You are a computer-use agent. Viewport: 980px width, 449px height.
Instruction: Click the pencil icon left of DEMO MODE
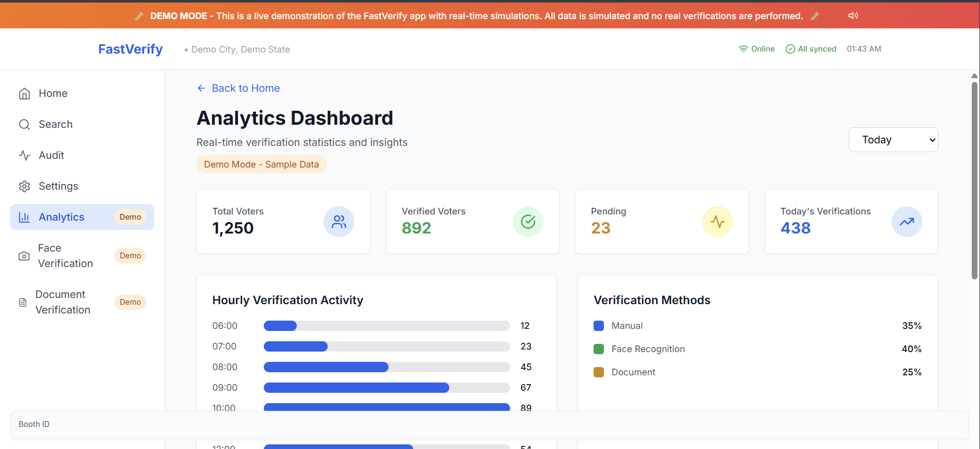[x=139, y=16]
